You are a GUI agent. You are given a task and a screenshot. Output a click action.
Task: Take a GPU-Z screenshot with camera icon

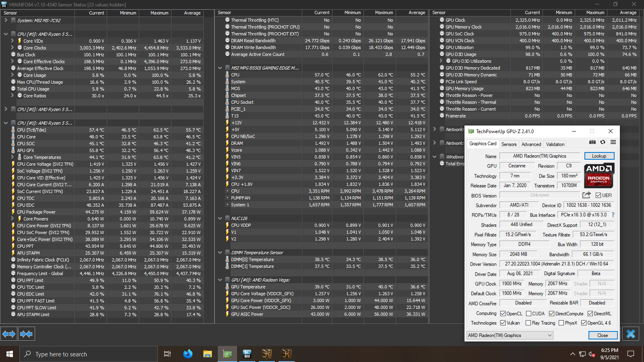(x=592, y=142)
